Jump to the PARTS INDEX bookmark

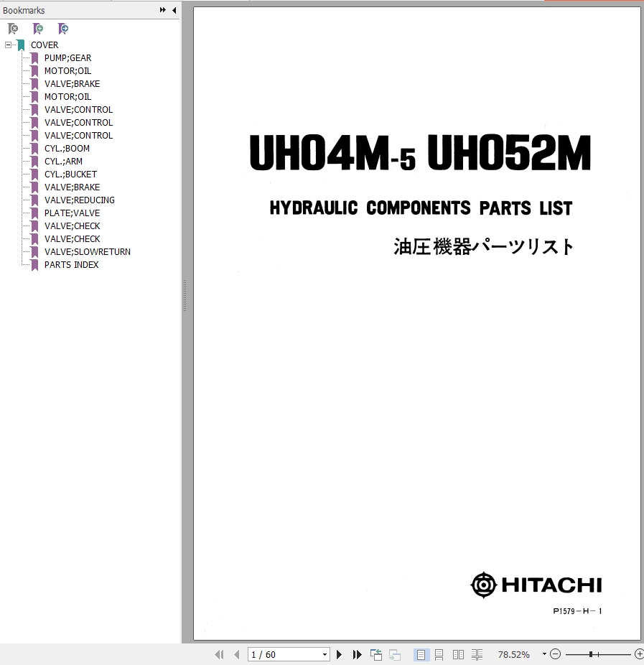(71, 265)
